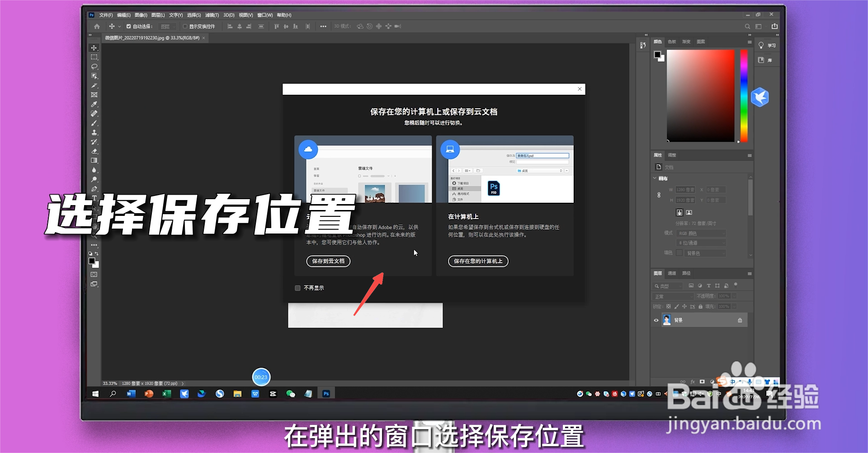Filter layers by type layers icon
The image size is (868, 453).
coord(708,286)
